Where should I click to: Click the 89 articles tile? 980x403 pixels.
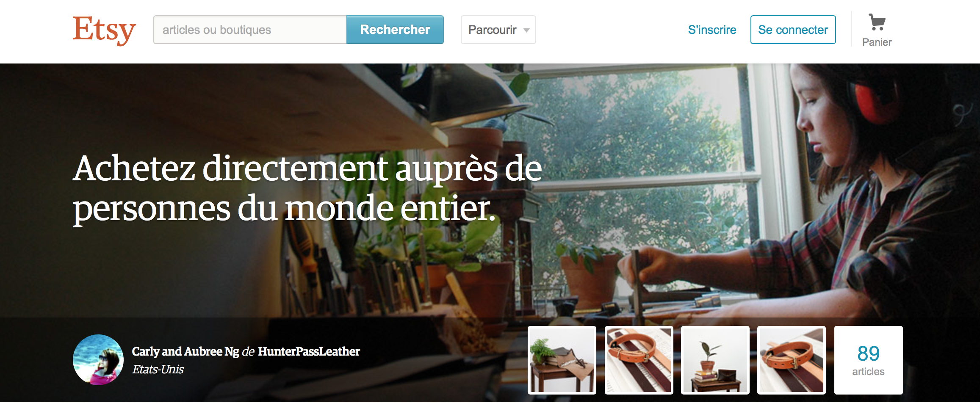(x=868, y=360)
